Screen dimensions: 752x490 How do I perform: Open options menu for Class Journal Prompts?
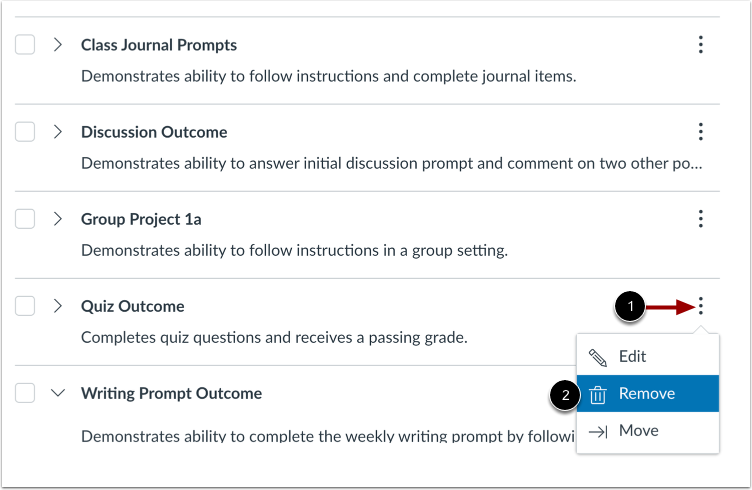pyautogui.click(x=701, y=45)
